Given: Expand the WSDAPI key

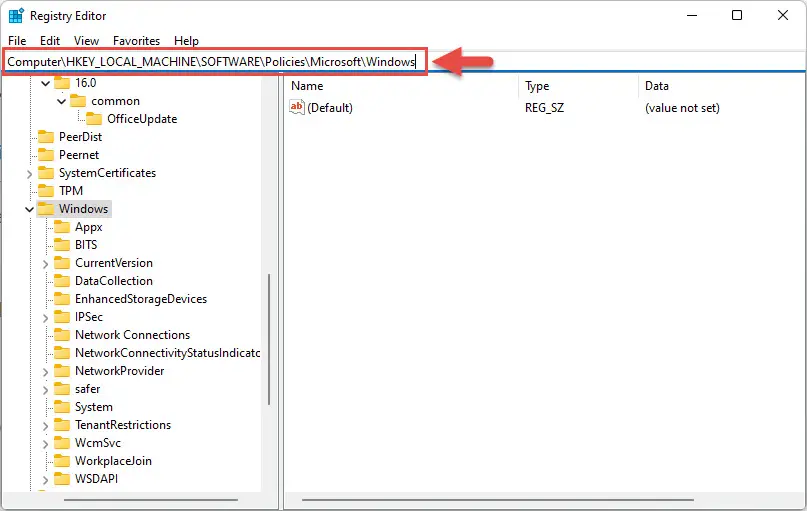Looking at the screenshot, I should point(45,480).
